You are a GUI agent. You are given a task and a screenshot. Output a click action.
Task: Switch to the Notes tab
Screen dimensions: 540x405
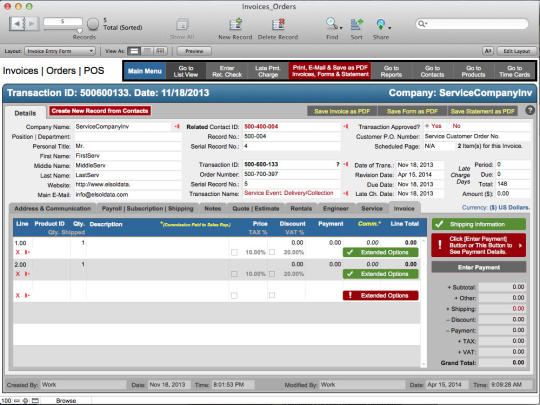point(212,209)
